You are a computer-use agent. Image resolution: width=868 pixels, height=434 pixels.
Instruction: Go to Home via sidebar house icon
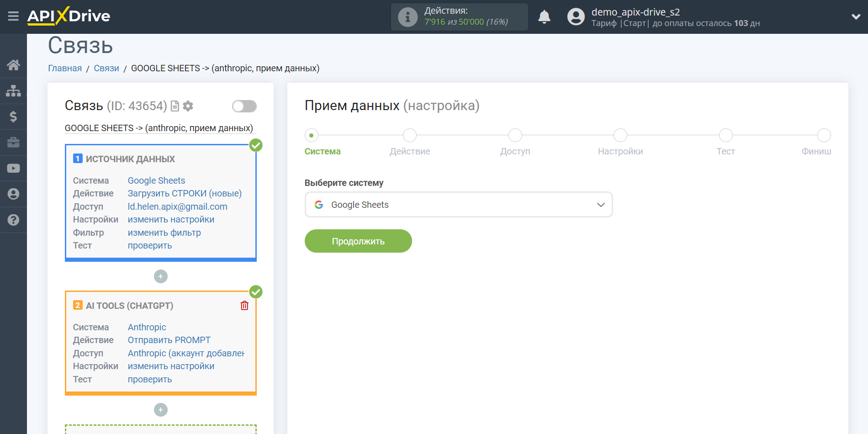[x=13, y=65]
